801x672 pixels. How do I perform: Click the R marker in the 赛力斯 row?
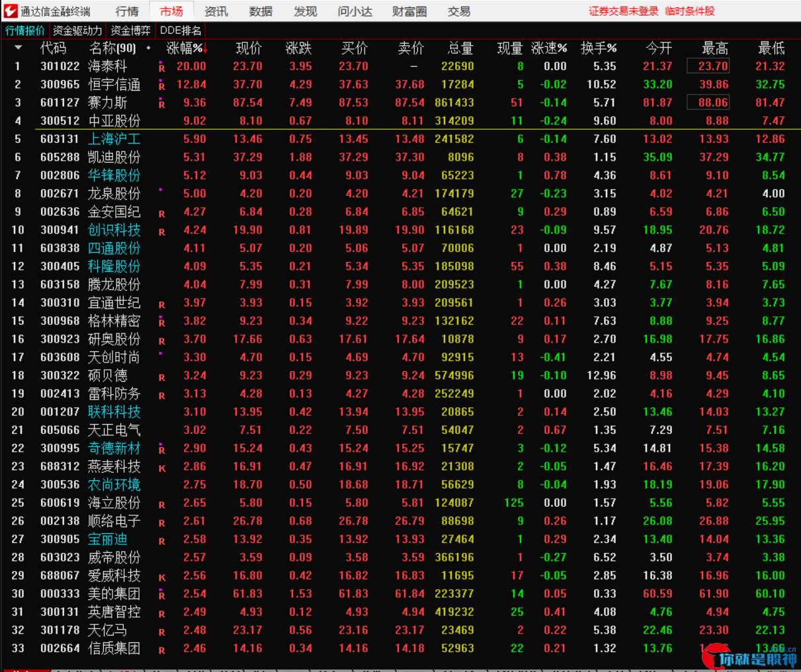162,104
